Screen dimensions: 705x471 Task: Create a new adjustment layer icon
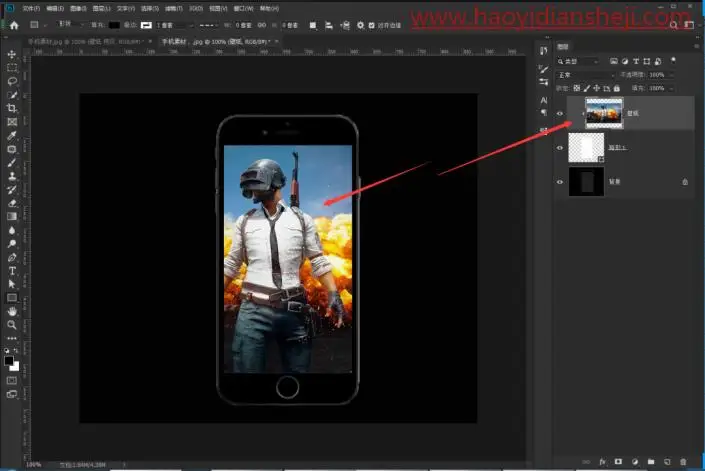(x=635, y=462)
